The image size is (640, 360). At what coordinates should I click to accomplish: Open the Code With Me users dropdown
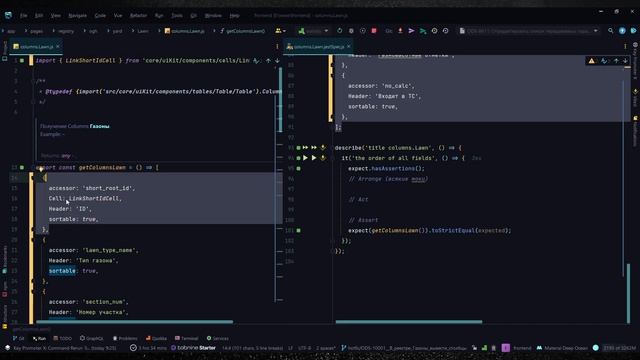280,31
